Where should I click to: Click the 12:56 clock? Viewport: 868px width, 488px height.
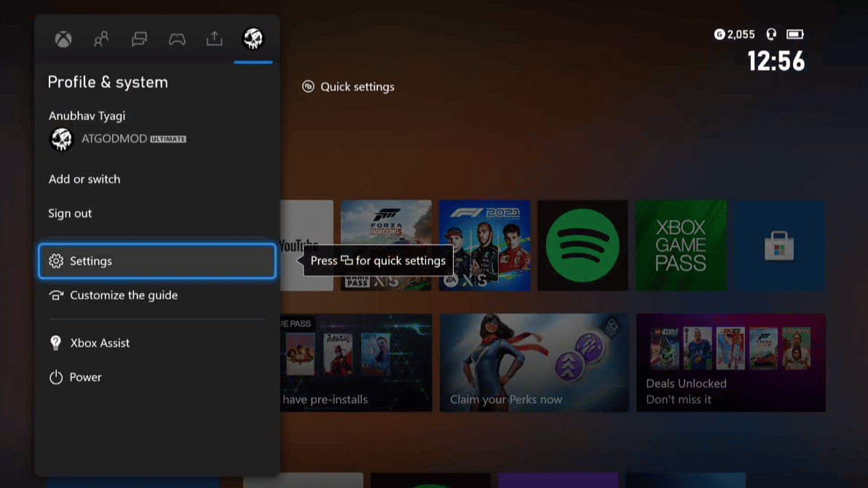pos(776,61)
